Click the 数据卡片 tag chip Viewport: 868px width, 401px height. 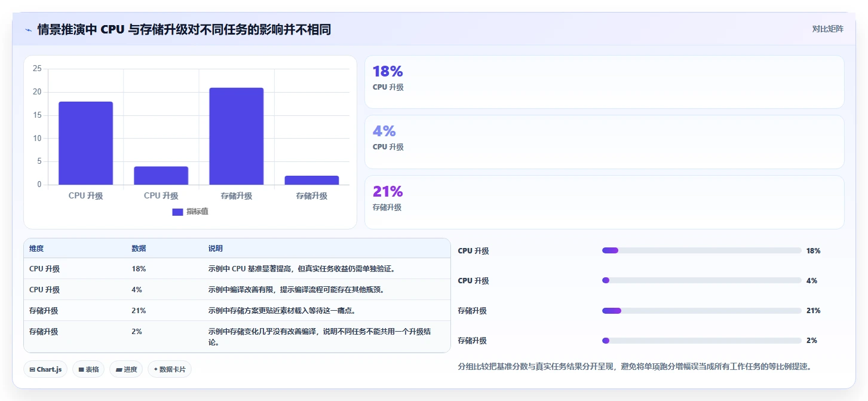(170, 369)
